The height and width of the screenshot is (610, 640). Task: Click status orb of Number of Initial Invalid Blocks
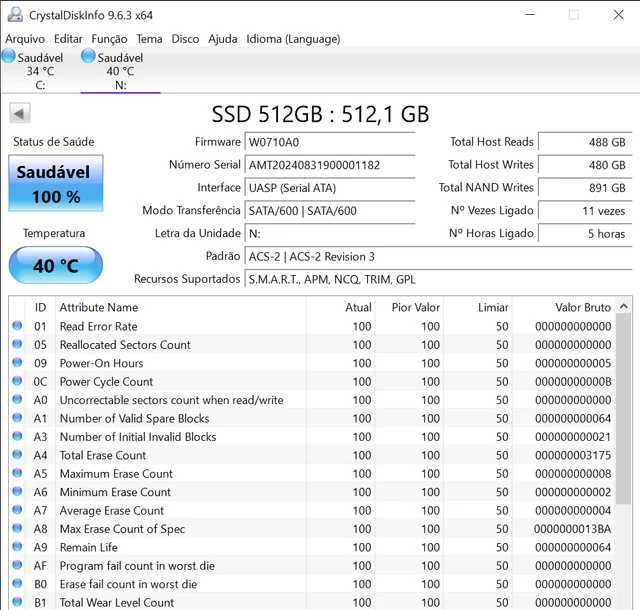click(x=17, y=436)
